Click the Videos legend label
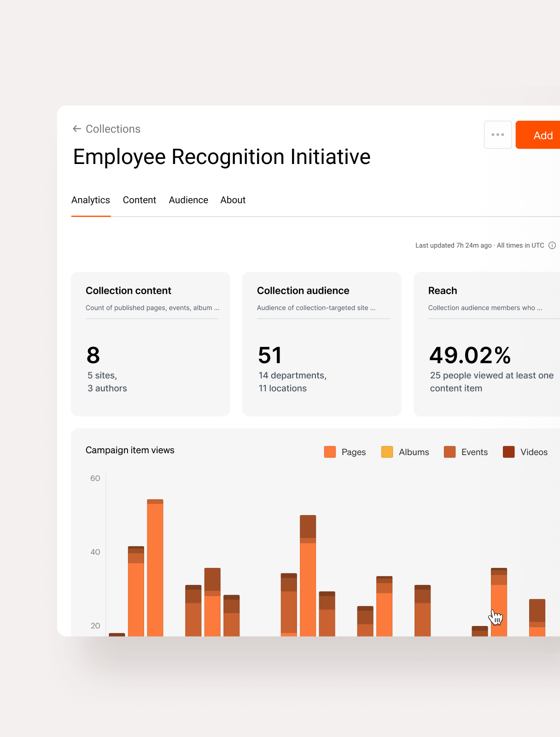This screenshot has height=737, width=560. (534, 452)
